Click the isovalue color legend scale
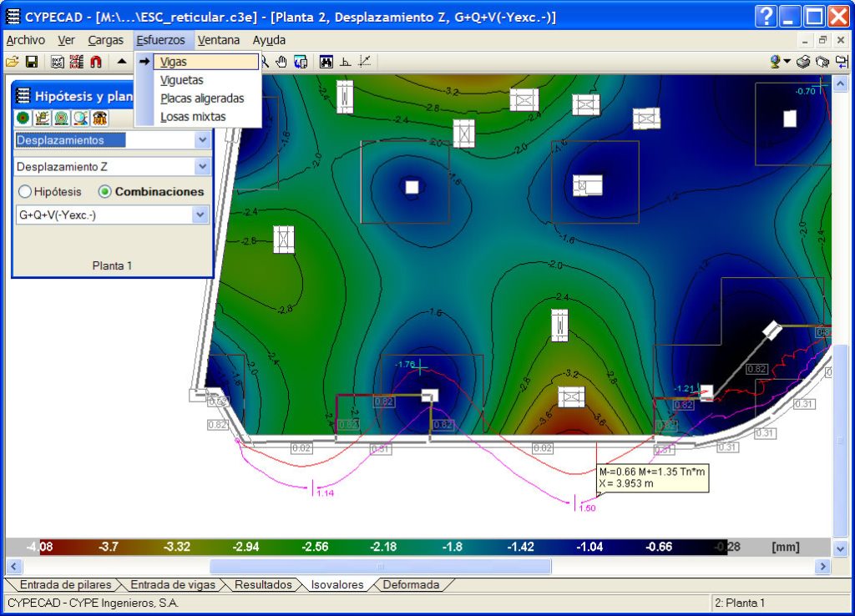 point(367,548)
